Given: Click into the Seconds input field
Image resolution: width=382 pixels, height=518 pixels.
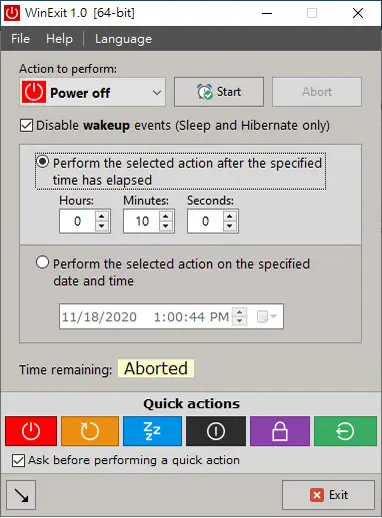Looking at the screenshot, I should [x=205, y=221].
